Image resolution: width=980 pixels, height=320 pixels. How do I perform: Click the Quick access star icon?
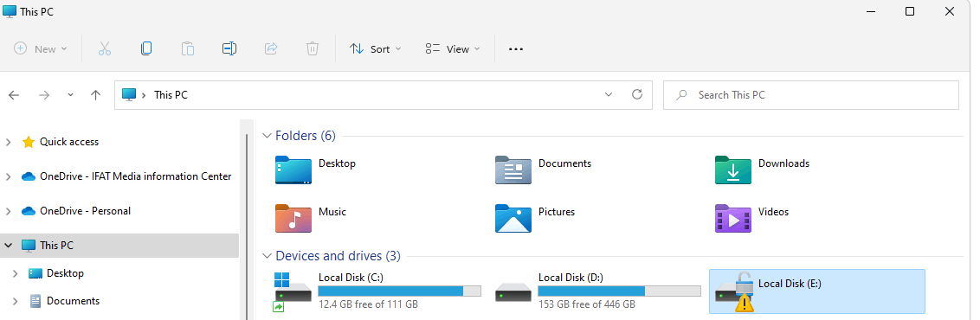(28, 142)
